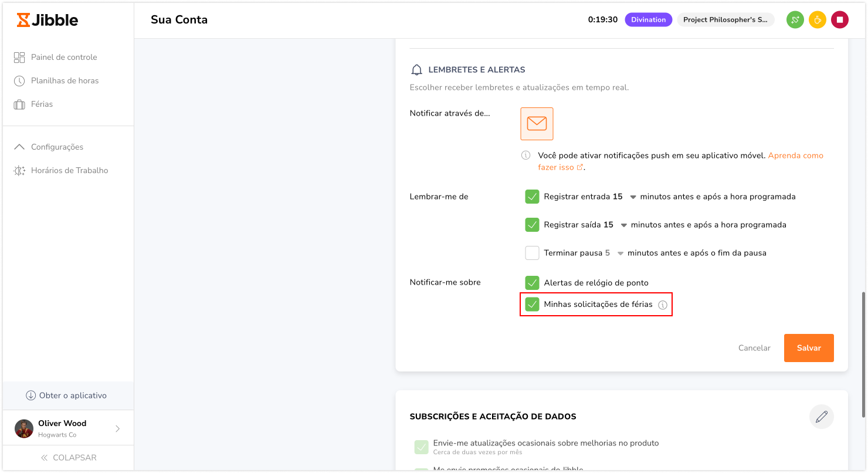Click Oliver Wood's profile avatar

pyautogui.click(x=24, y=428)
